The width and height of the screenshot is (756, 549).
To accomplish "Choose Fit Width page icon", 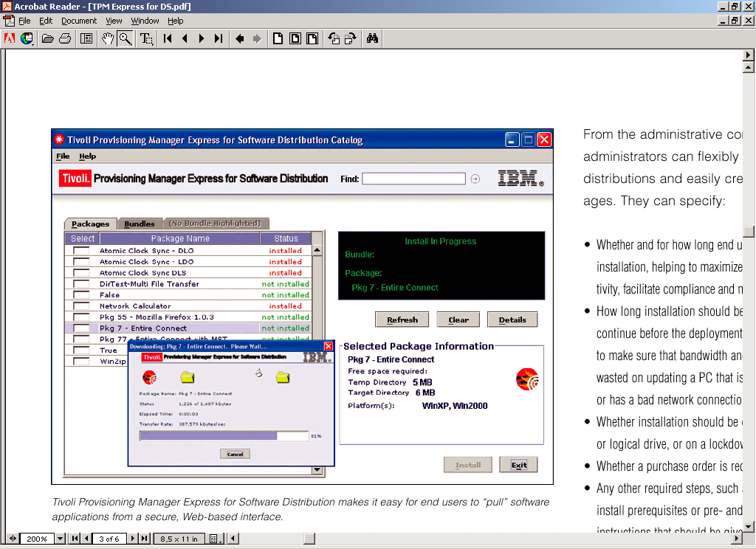I will [312, 38].
